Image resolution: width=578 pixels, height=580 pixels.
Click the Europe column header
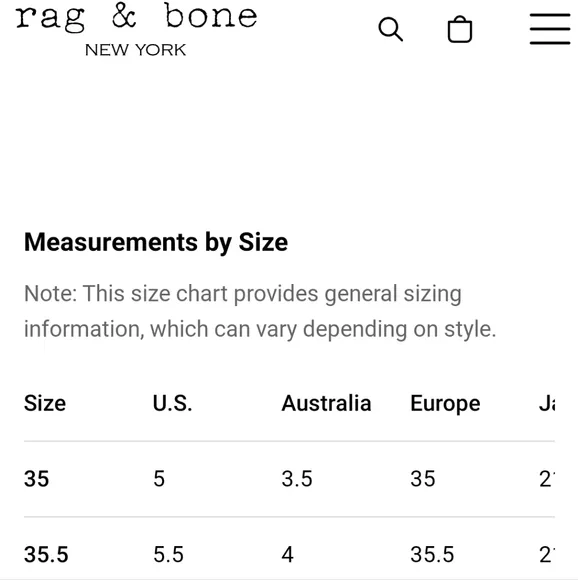[445, 404]
